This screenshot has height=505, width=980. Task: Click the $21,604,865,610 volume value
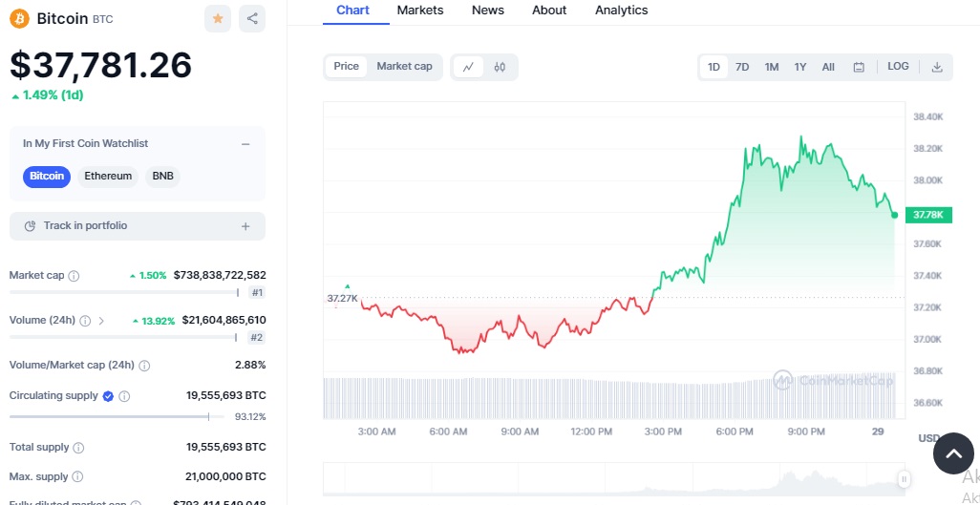pos(224,320)
